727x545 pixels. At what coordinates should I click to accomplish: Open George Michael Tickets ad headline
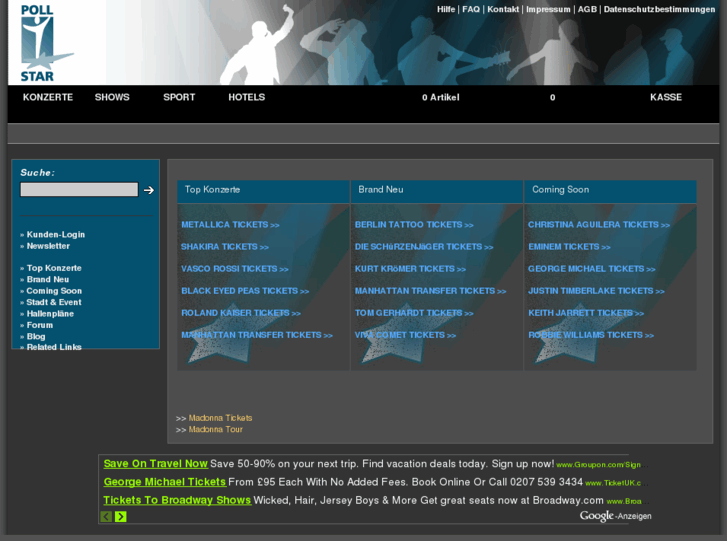click(165, 482)
